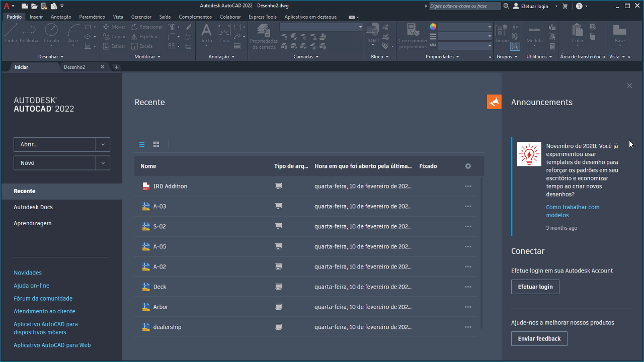Open Autodesk Docs section
The width and height of the screenshot is (644, 362).
33,207
